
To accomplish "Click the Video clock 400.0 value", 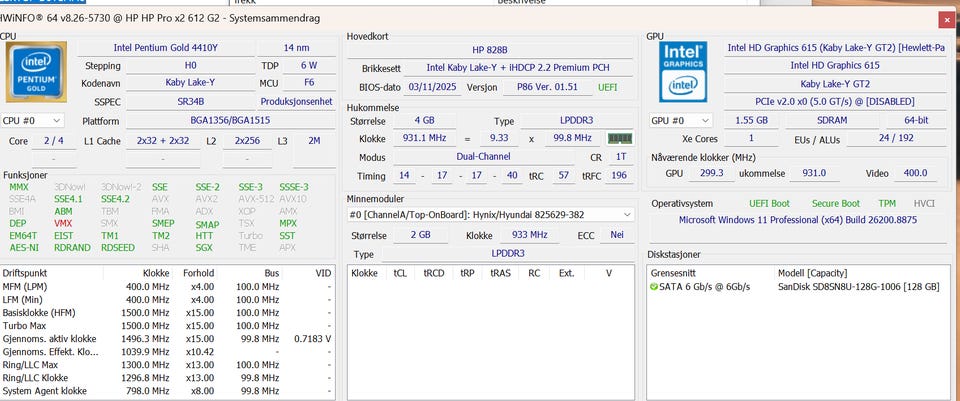I will coord(915,173).
